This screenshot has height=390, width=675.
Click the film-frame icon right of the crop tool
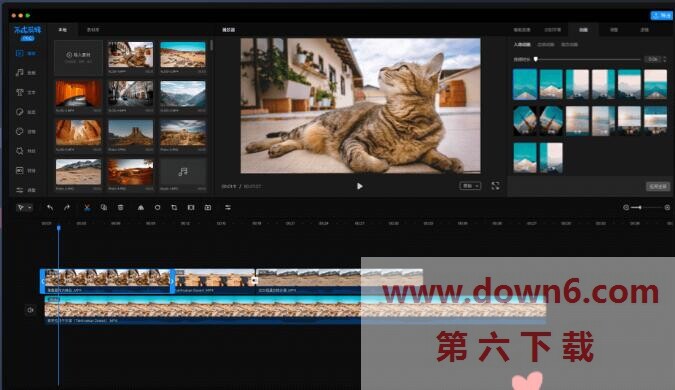point(191,207)
